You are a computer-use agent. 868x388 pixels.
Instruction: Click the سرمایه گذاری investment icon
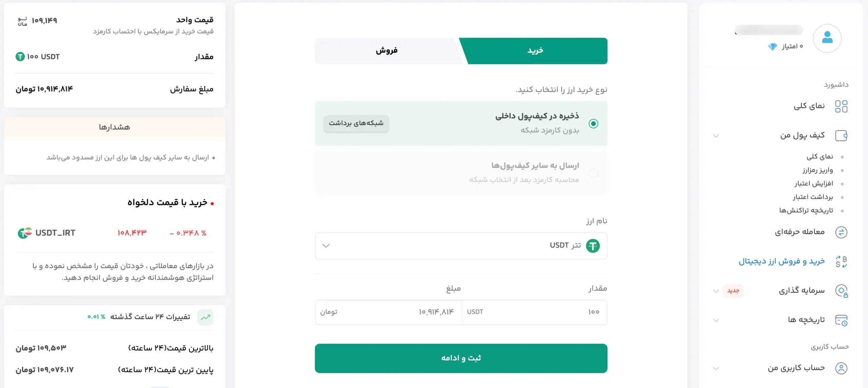(842, 291)
